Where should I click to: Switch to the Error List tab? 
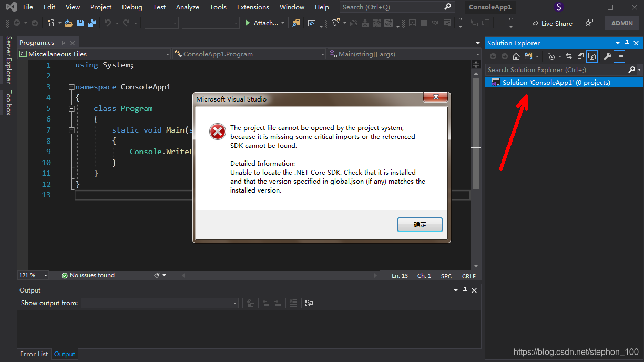pos(34,354)
